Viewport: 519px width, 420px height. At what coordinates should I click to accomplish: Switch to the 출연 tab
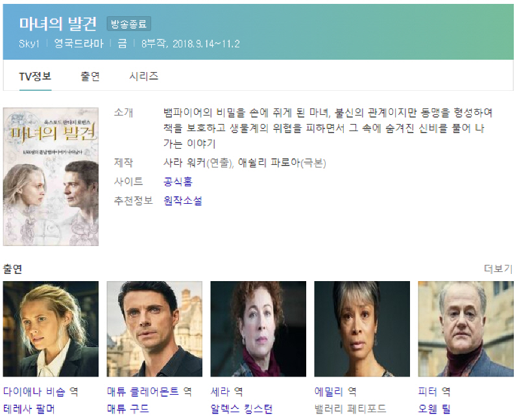click(x=90, y=77)
